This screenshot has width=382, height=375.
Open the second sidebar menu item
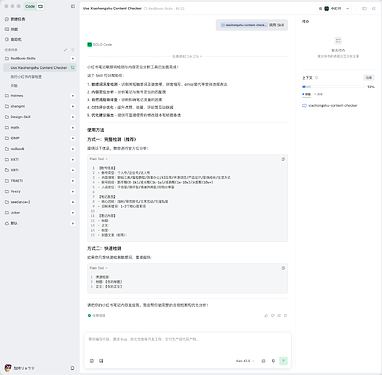tap(11, 29)
